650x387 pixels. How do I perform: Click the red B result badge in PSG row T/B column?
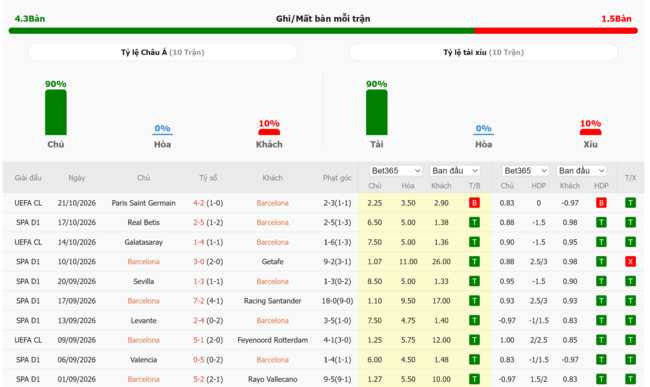point(474,203)
